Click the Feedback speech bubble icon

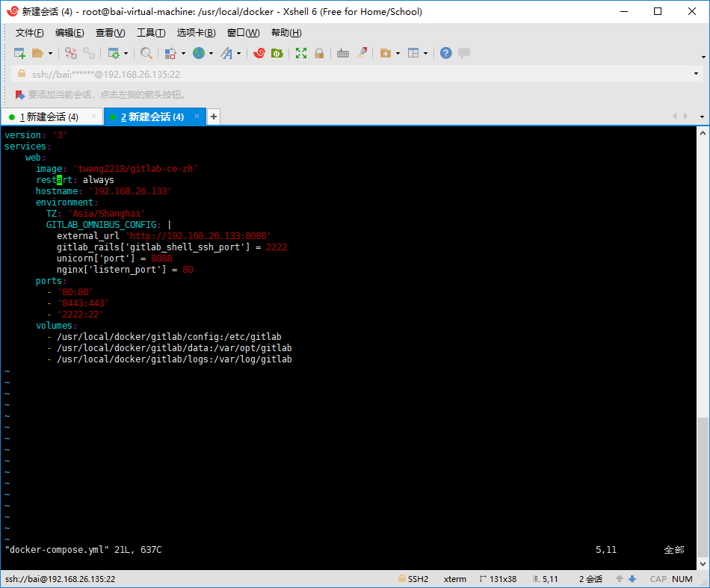click(464, 53)
